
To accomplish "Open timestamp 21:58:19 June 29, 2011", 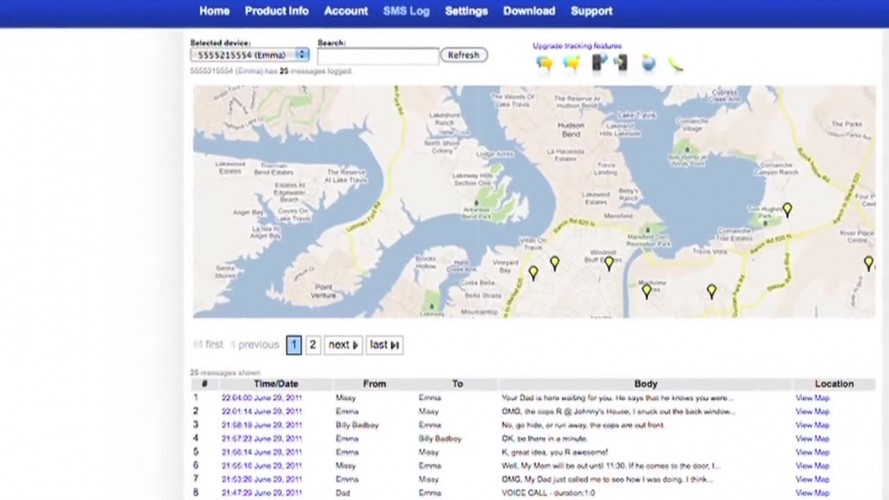I will (261, 425).
